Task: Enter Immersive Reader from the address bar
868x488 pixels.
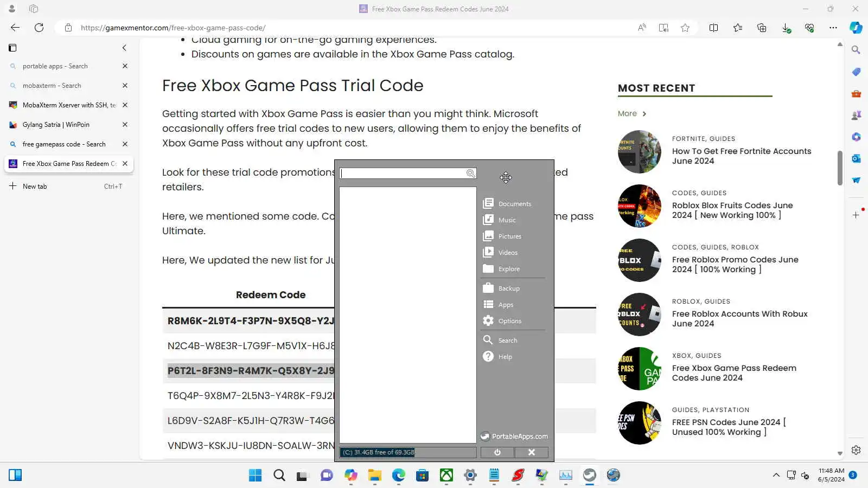Action: (663, 28)
